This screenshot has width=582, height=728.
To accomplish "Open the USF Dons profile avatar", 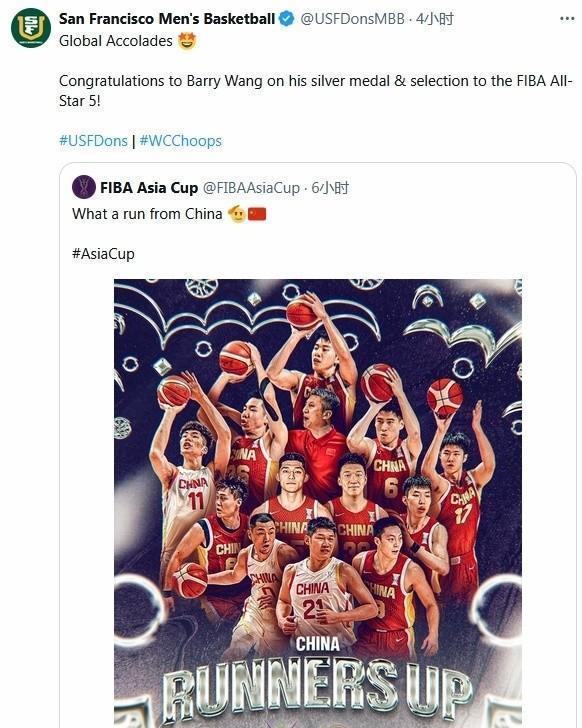I will (31, 27).
